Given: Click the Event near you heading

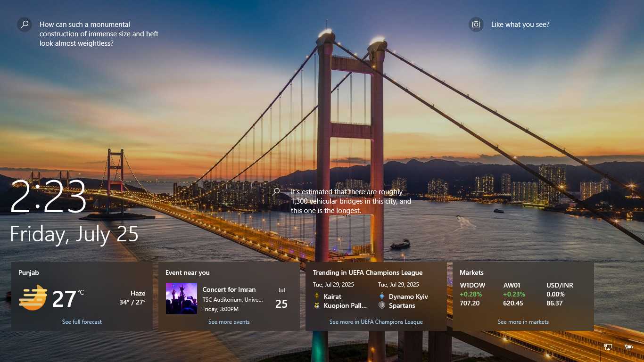Looking at the screenshot, I should [188, 272].
